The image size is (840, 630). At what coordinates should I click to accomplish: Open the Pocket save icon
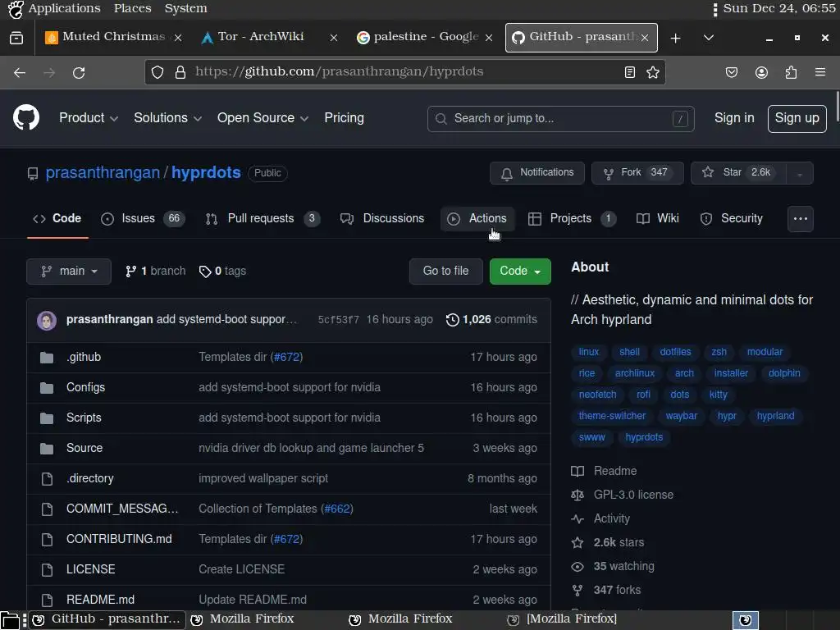tap(732, 72)
